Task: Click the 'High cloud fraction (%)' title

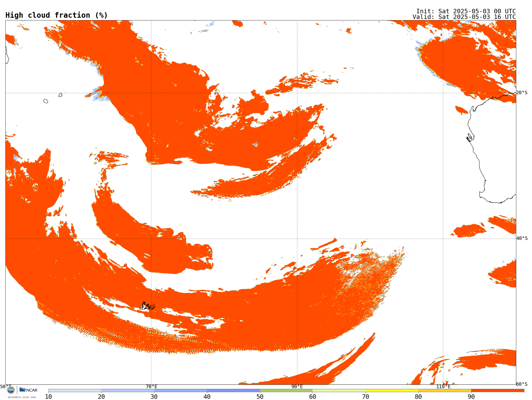Action: point(56,15)
